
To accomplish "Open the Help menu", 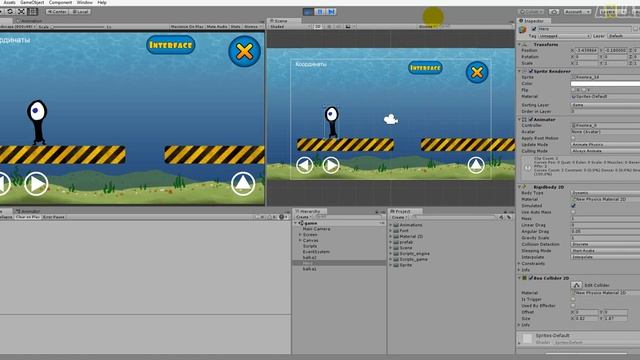I will pos(102,2).
